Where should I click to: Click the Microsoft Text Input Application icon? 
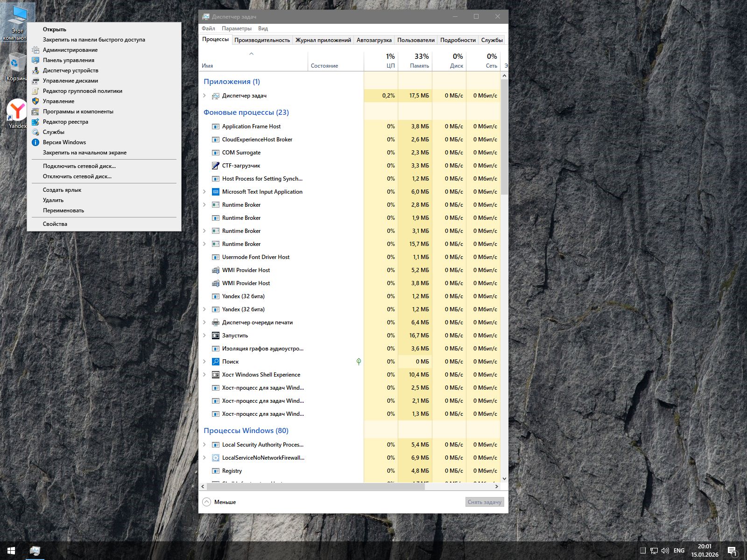(x=215, y=192)
